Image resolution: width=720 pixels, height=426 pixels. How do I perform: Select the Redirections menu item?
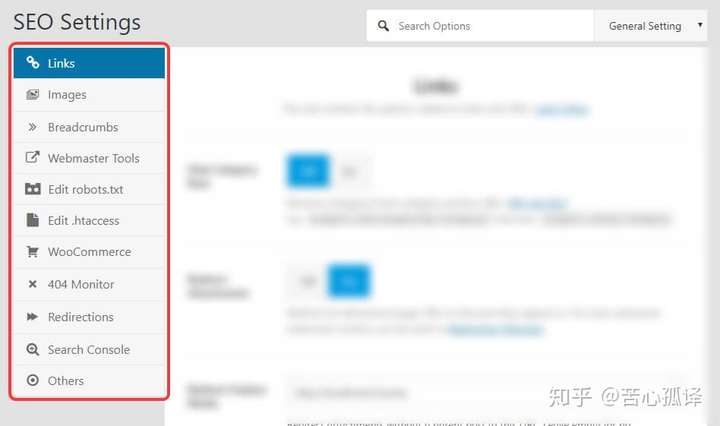90,317
